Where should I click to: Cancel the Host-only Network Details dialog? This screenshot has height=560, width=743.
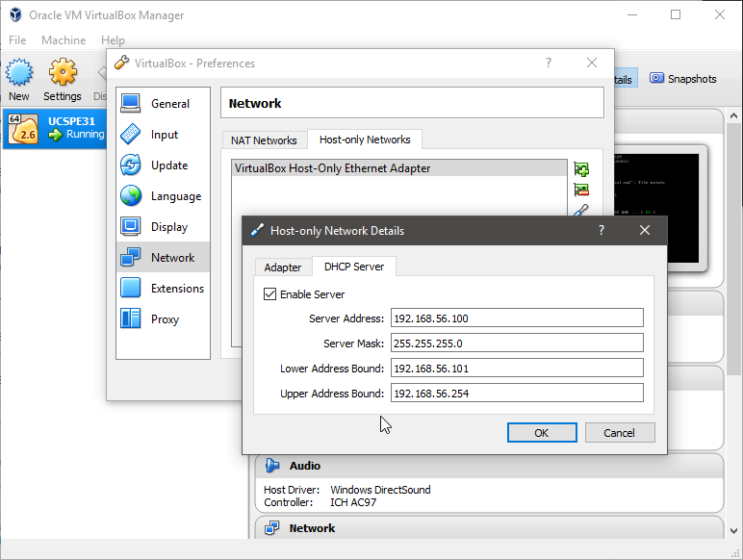[x=620, y=433]
